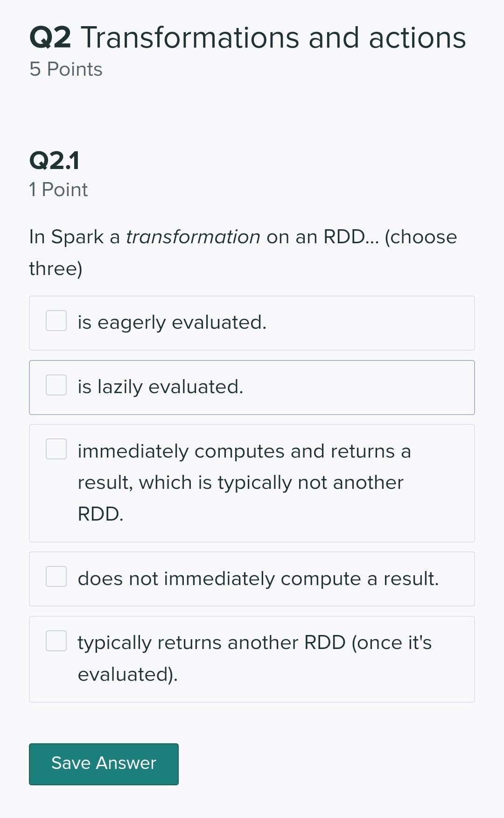Click the "5 Points" label under Q2
The width and height of the screenshot is (504, 818).
point(65,69)
